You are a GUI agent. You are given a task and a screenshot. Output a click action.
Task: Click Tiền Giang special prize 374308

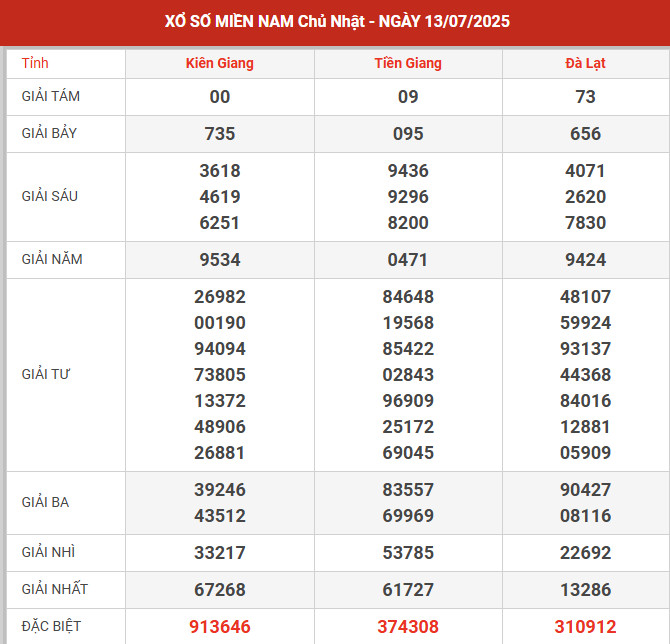click(408, 627)
